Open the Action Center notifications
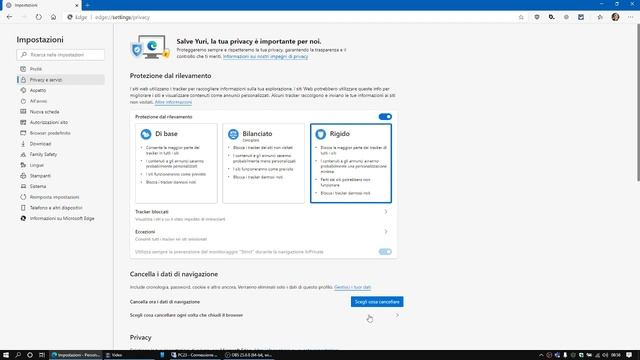 point(629,355)
